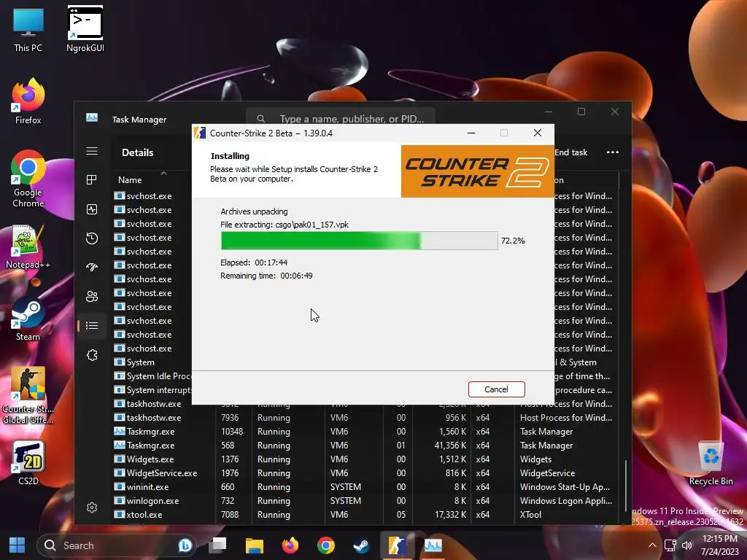Open Task Manager more options ellipsis
This screenshot has height=560, width=747.
click(613, 152)
